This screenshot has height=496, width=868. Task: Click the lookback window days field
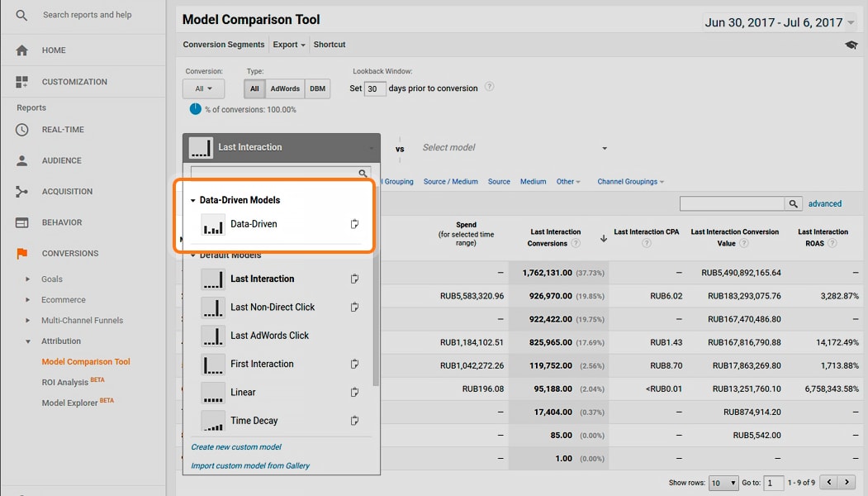[x=375, y=88]
